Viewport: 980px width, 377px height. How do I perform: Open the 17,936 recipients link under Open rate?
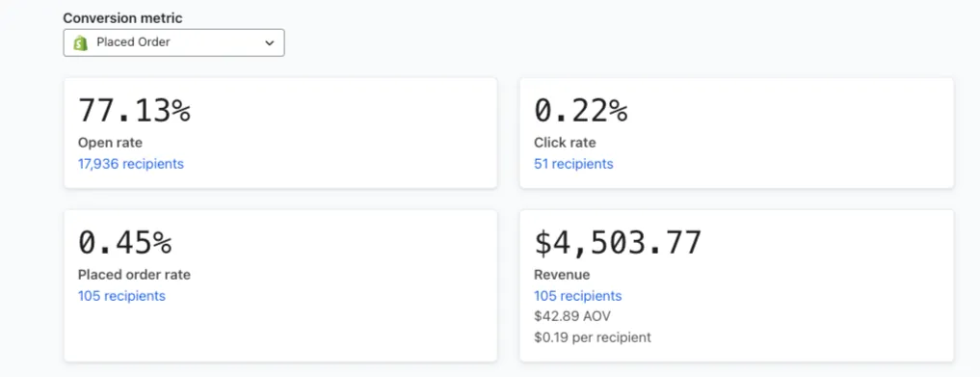click(x=131, y=164)
